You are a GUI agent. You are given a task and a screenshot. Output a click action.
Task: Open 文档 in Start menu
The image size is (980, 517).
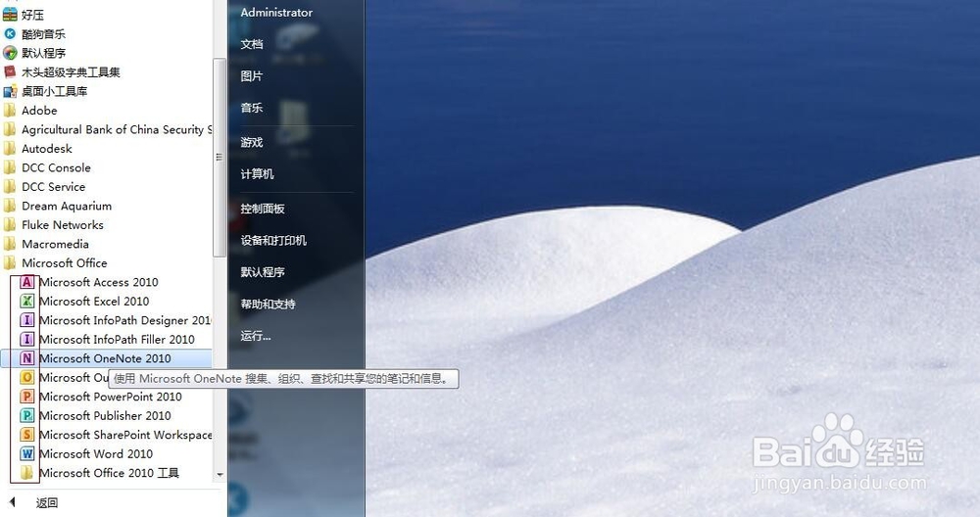(x=252, y=44)
